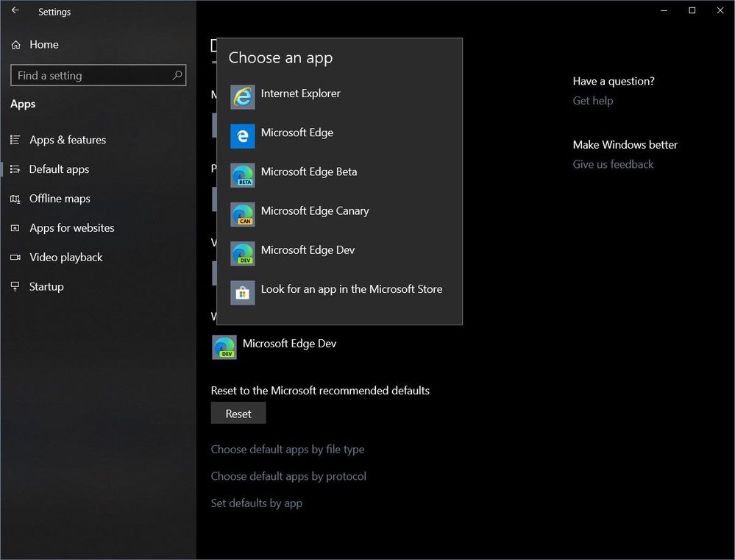Image resolution: width=735 pixels, height=560 pixels.
Task: Click the Internet Explorer icon
Action: coord(242,97)
